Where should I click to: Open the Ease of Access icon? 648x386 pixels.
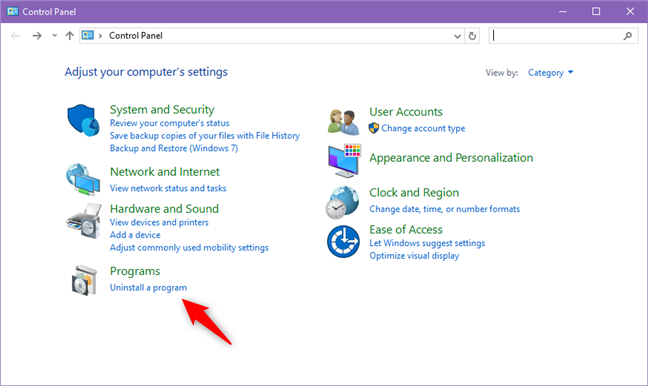343,241
